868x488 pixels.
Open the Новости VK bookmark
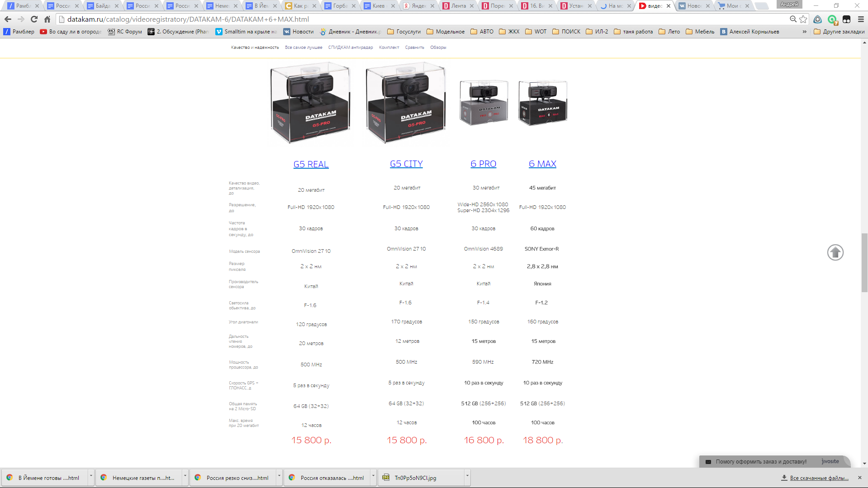click(299, 32)
